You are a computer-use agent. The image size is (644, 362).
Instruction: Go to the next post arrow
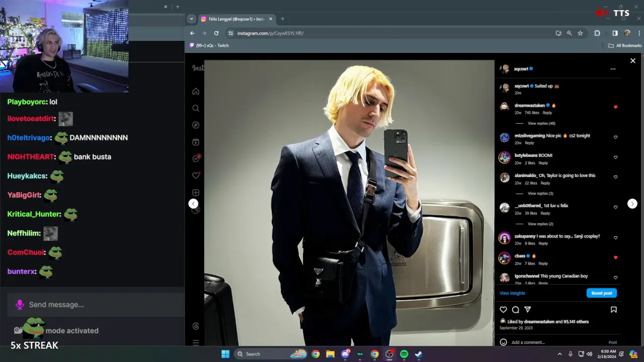[632, 204]
